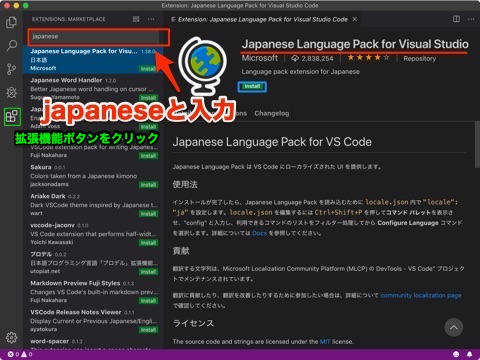The height and width of the screenshot is (360, 480).
Task: Install Japanese Word Handler extension
Action: click(148, 98)
